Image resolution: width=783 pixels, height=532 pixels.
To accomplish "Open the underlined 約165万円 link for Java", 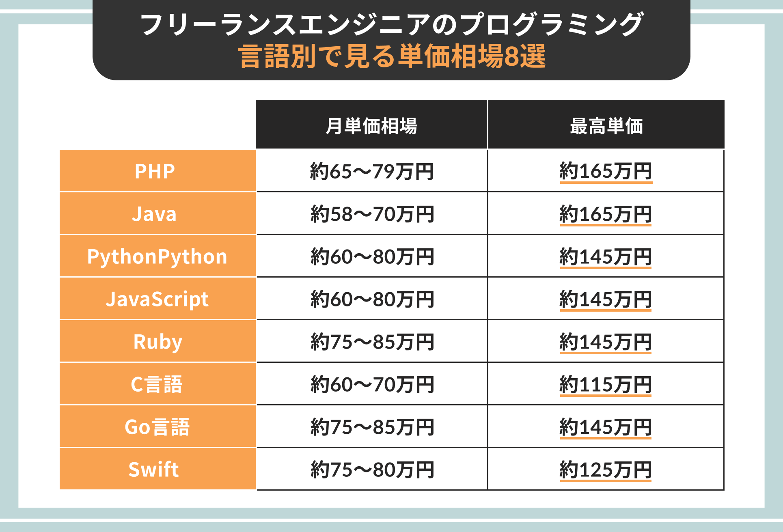I will pos(606,214).
